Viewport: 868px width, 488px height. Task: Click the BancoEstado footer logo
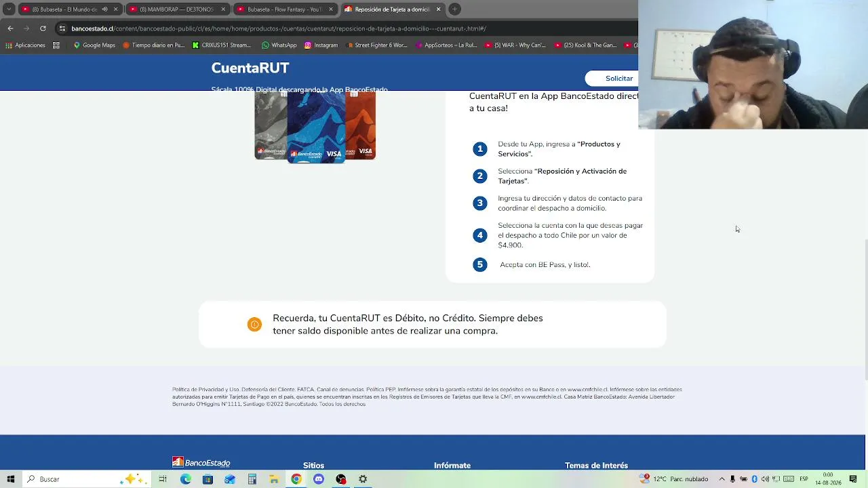click(x=201, y=462)
